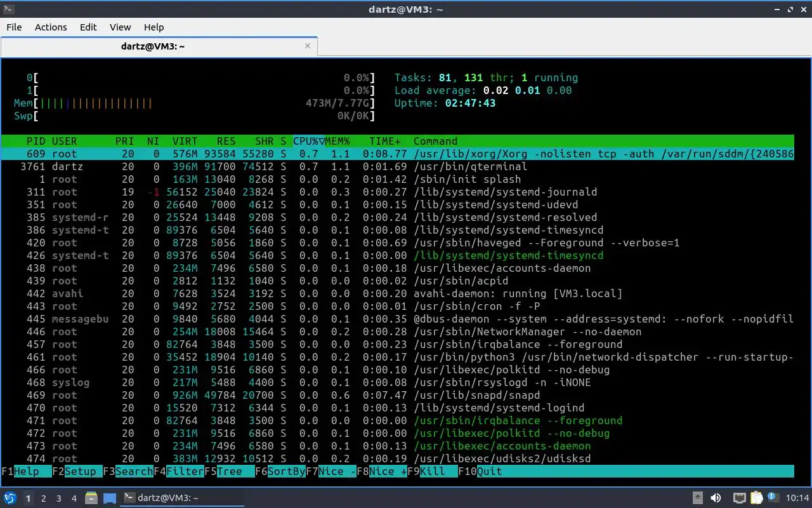Switch to virtual desktop 2

point(44,498)
